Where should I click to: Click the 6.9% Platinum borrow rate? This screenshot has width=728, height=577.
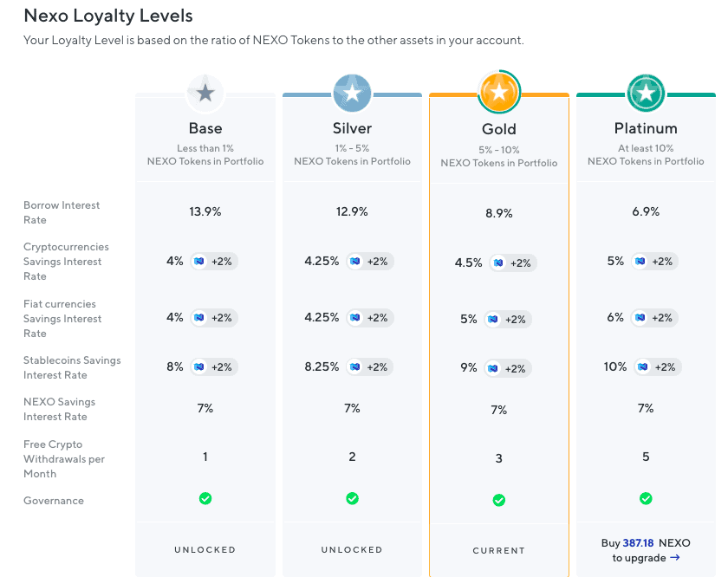point(646,211)
